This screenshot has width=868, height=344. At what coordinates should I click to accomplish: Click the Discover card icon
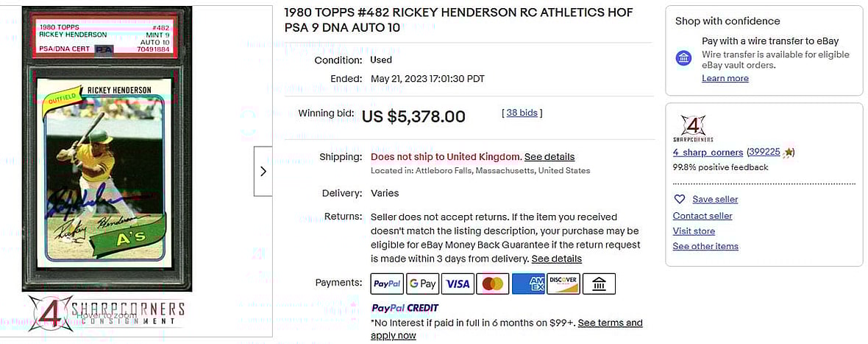(x=563, y=284)
